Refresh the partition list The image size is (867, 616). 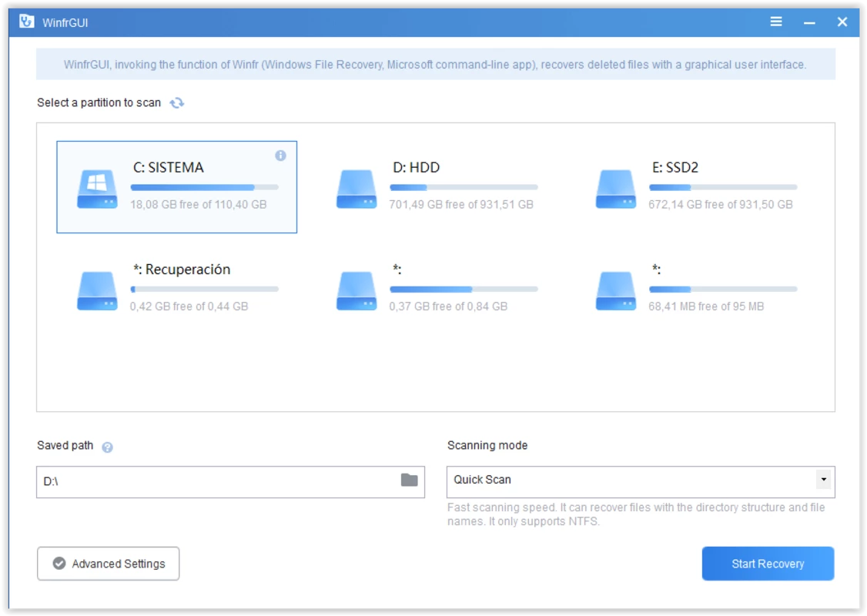point(177,103)
